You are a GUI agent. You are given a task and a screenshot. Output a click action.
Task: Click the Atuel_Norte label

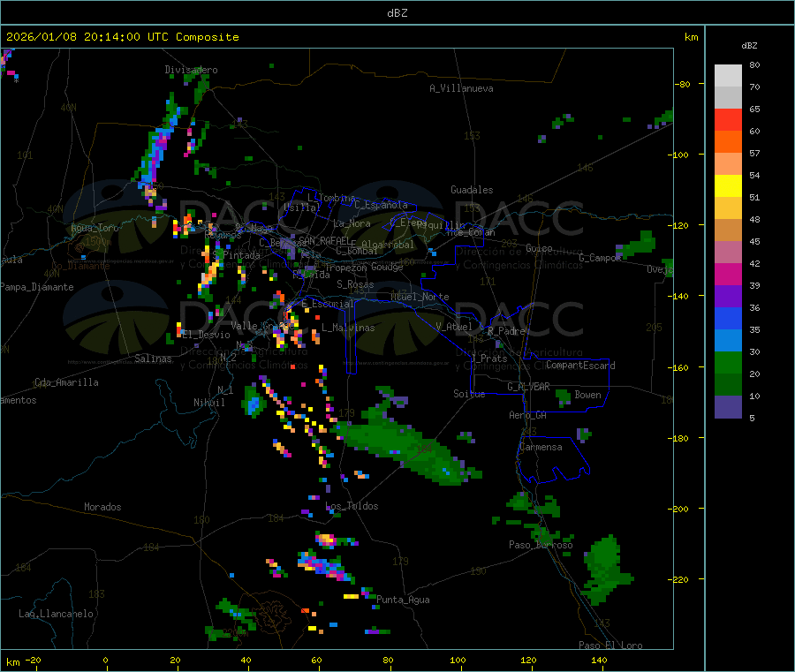pos(420,297)
